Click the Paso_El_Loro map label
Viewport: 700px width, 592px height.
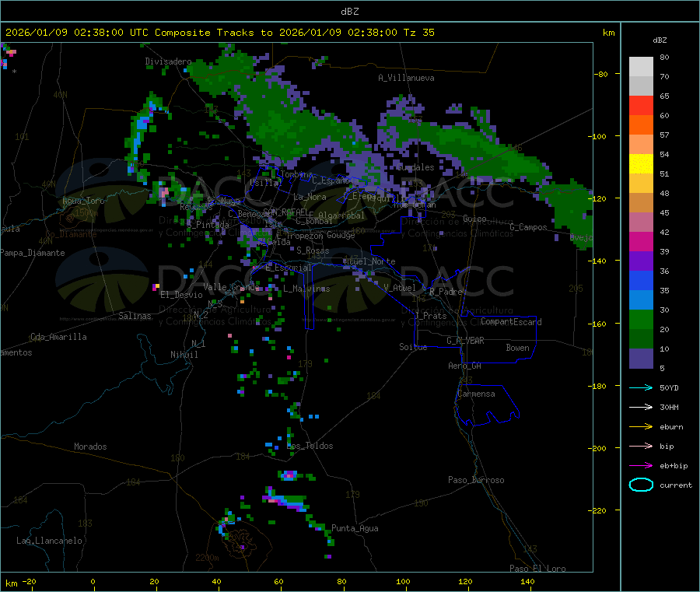537,569
